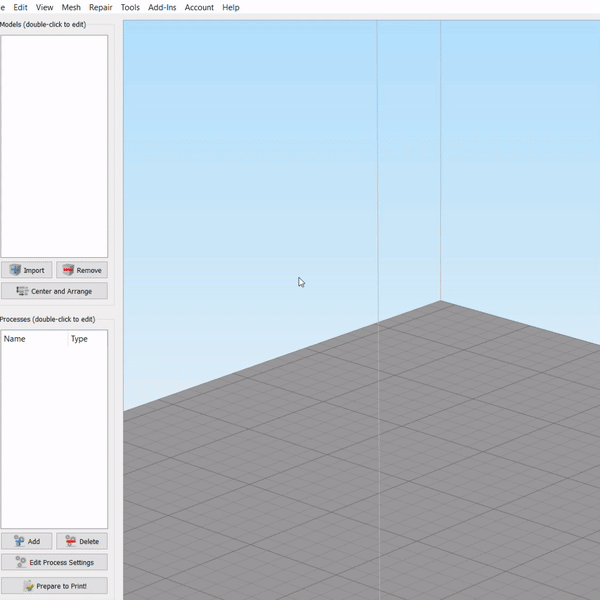Delete the selected process

82,541
